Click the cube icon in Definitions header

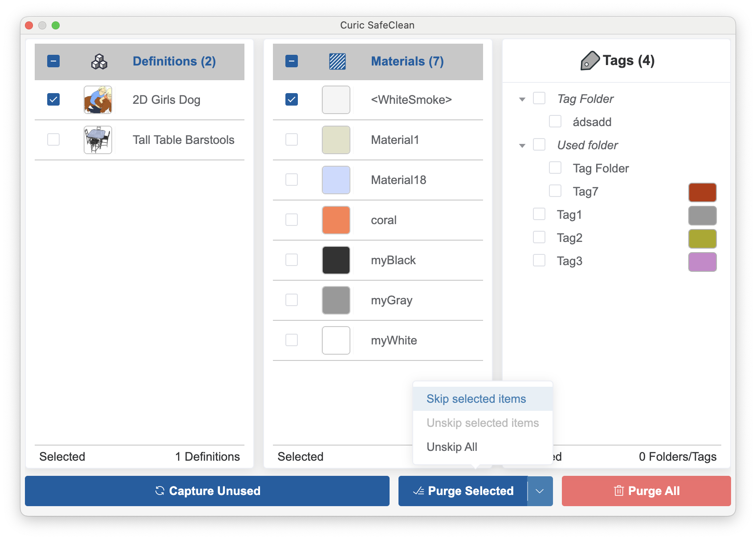(98, 61)
